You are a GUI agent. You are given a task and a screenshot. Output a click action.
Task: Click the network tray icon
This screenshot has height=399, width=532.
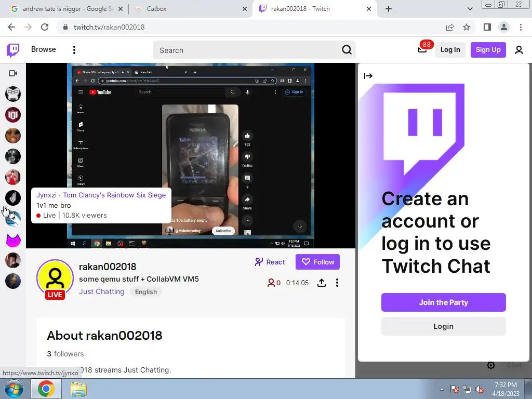click(x=467, y=390)
